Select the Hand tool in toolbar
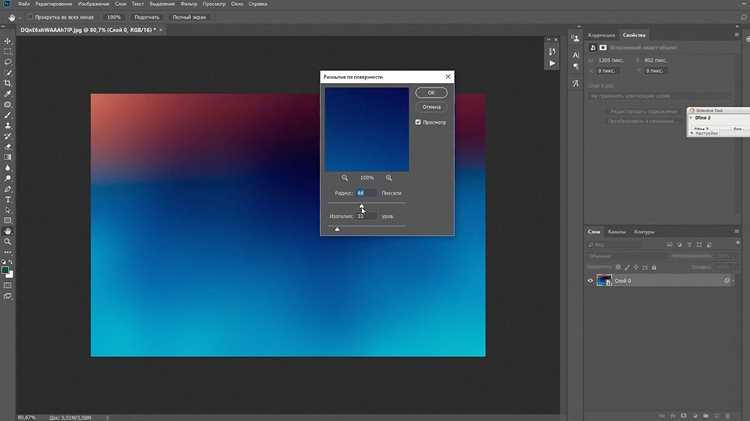Viewport: 750px width, 421px height. [8, 231]
